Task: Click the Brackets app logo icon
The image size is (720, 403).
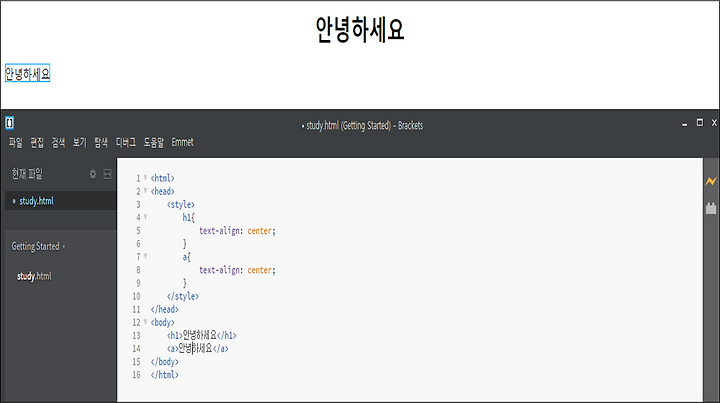Action: [10, 123]
